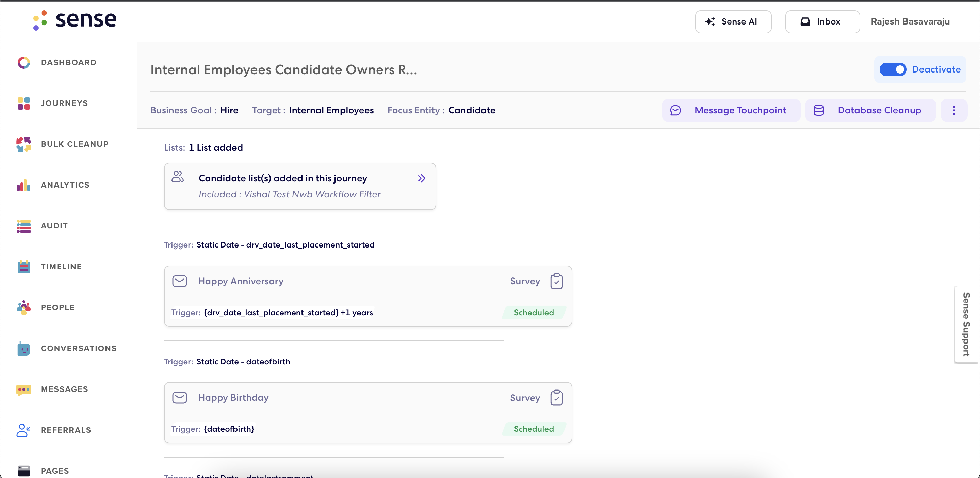Viewport: 980px width, 478px height.
Task: Open the Sense Support side tab
Action: pyautogui.click(x=966, y=325)
